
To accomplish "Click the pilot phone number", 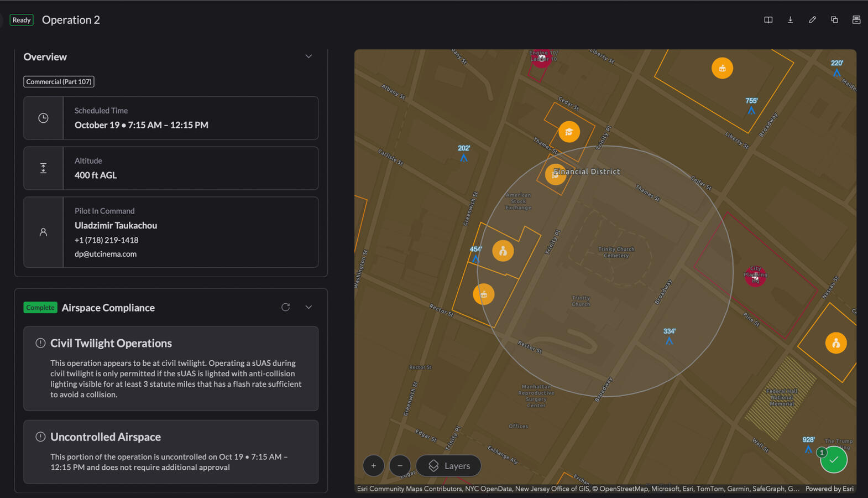I will click(x=106, y=240).
